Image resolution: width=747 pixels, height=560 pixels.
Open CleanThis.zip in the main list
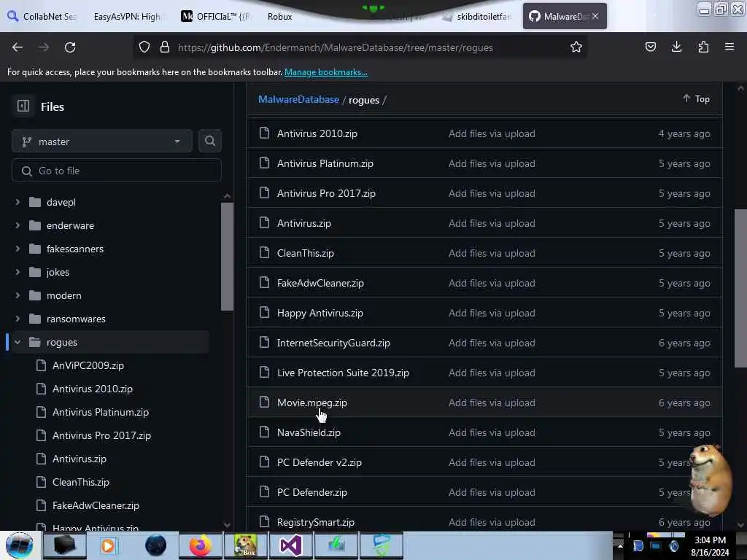click(x=306, y=253)
